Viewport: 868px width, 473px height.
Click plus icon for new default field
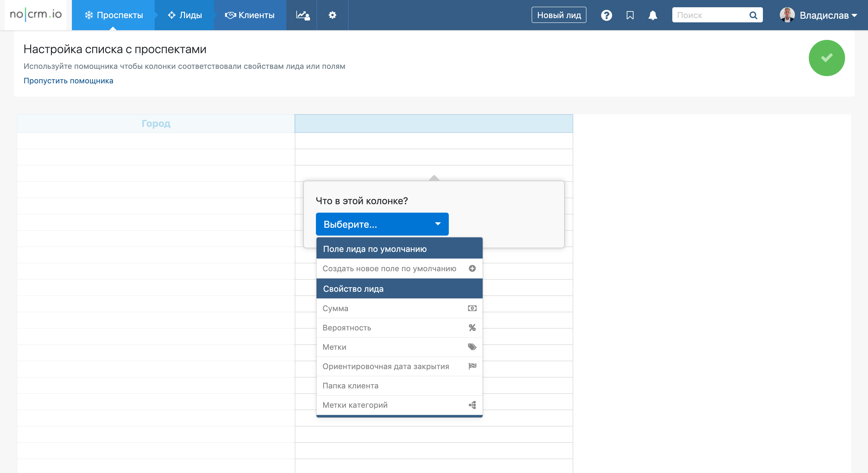click(472, 269)
